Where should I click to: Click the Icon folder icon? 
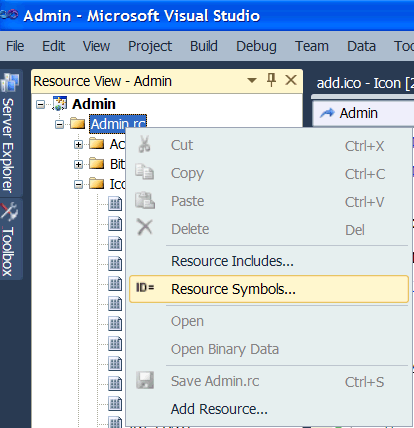(x=97, y=183)
